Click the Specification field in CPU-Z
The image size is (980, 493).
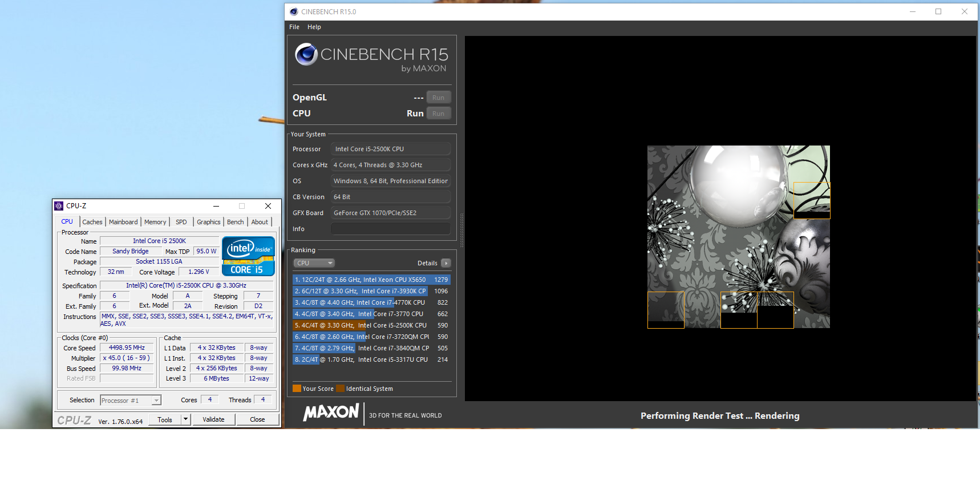tap(186, 285)
